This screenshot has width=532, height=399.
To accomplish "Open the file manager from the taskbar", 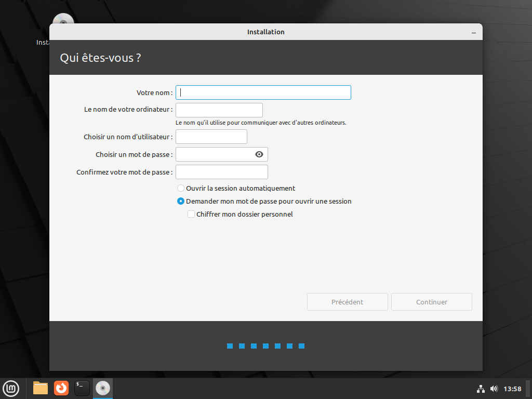I will tap(40, 388).
